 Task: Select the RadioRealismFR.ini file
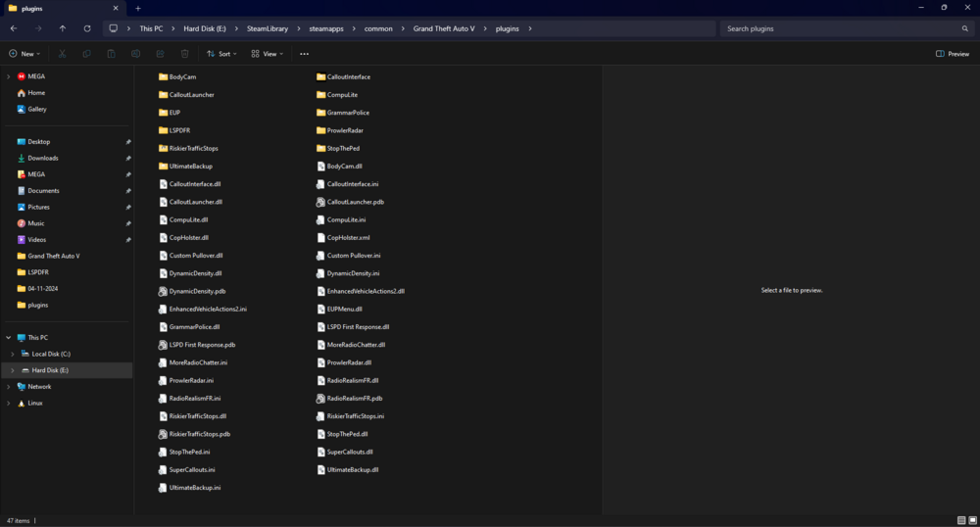tap(190, 399)
